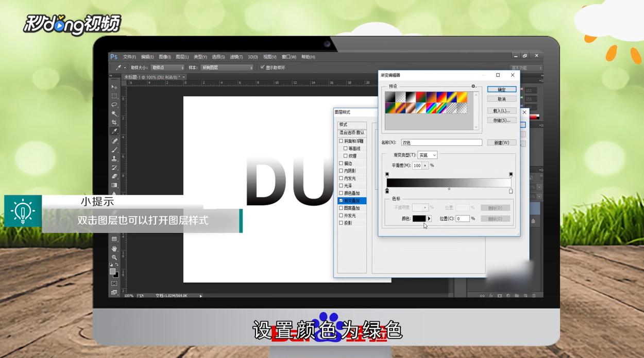644x358 pixels.
Task: Select the Healing Brush tool
Action: pyautogui.click(x=114, y=141)
